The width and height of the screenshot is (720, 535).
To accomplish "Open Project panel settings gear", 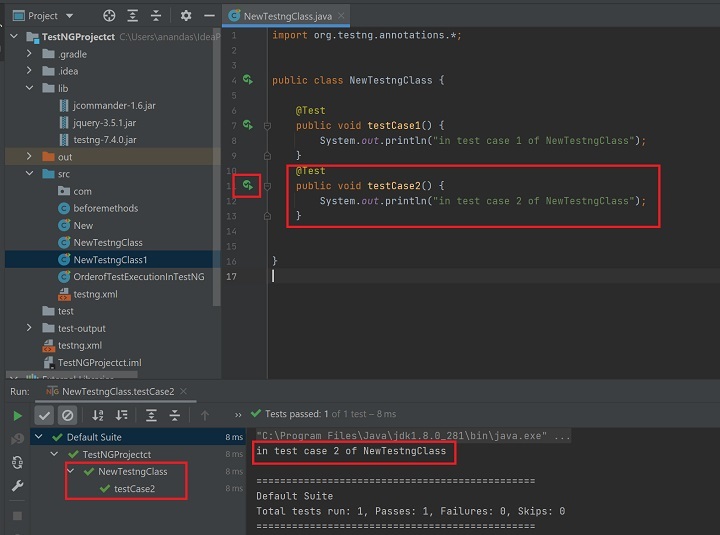I will tap(185, 16).
